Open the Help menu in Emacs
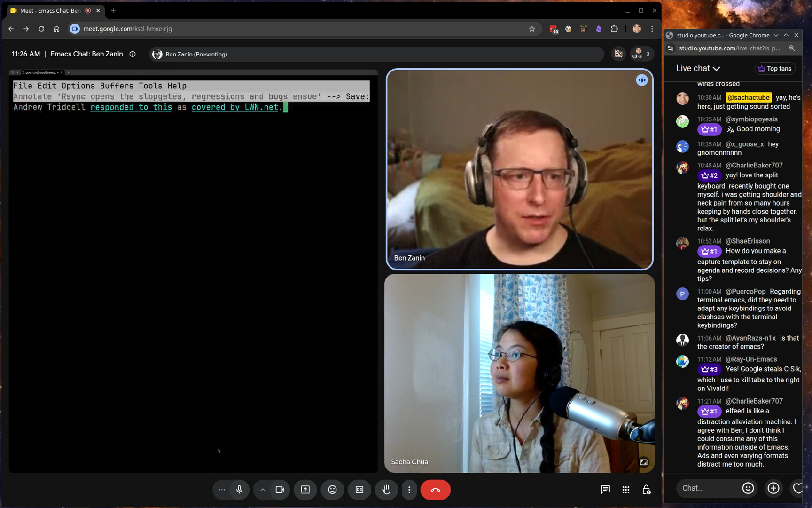Image resolution: width=812 pixels, height=508 pixels. (x=177, y=86)
